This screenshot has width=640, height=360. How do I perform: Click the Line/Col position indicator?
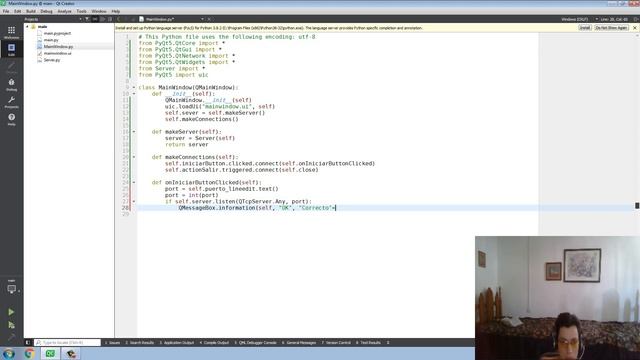[x=614, y=19]
